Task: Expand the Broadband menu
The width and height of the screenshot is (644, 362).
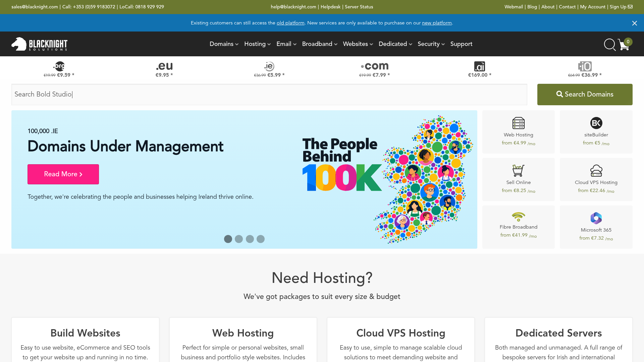Action: pos(320,44)
